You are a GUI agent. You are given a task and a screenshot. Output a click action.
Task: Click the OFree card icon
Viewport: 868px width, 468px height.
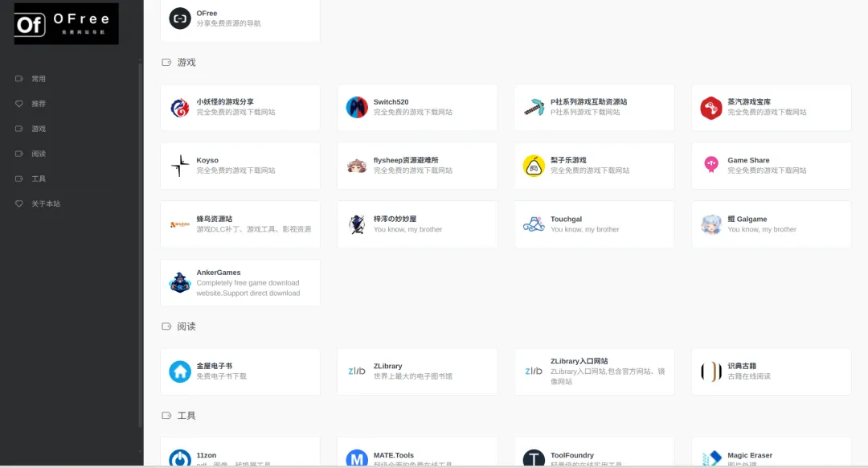click(180, 18)
